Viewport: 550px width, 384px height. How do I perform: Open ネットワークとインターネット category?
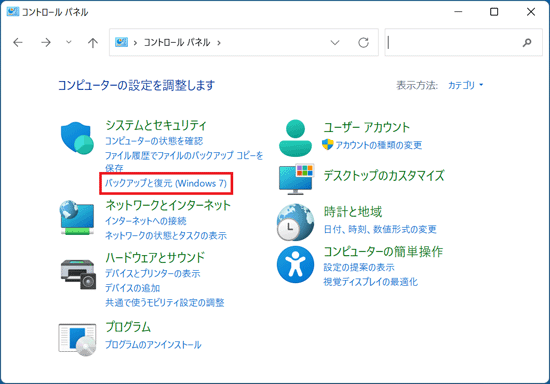click(x=168, y=205)
